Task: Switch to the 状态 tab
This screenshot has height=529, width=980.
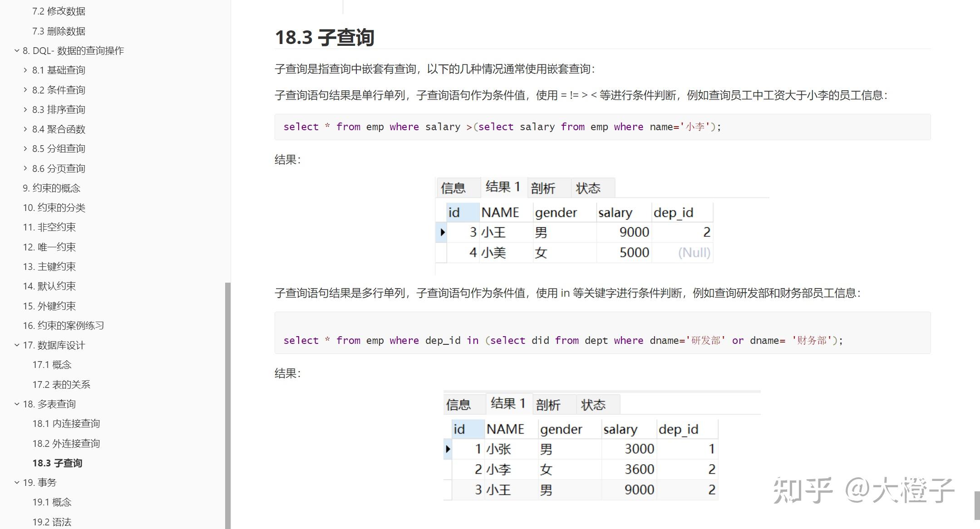Action: coord(589,187)
